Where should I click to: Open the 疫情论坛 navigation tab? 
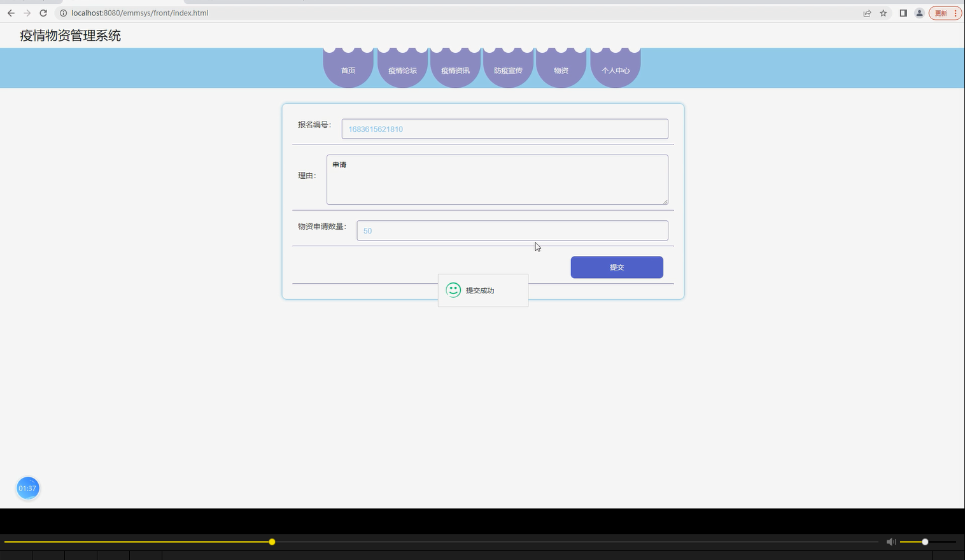tap(402, 67)
